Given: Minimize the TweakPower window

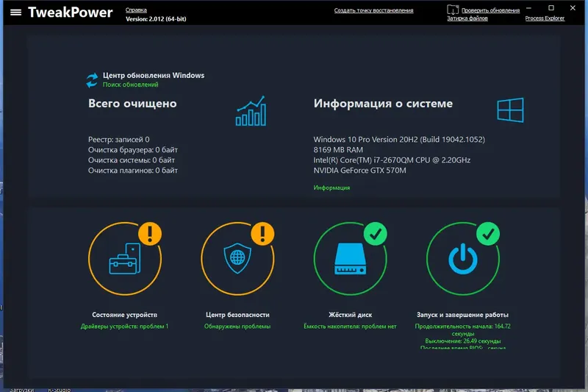Looking at the screenshot, I should tap(528, 7).
